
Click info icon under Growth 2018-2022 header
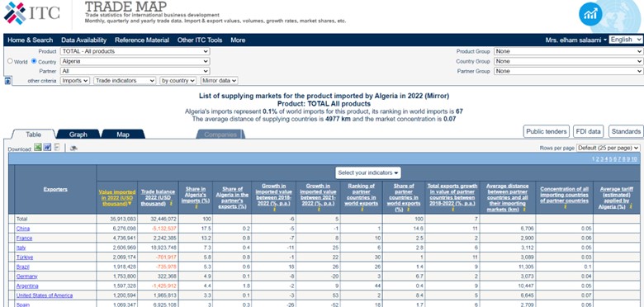(x=274, y=210)
